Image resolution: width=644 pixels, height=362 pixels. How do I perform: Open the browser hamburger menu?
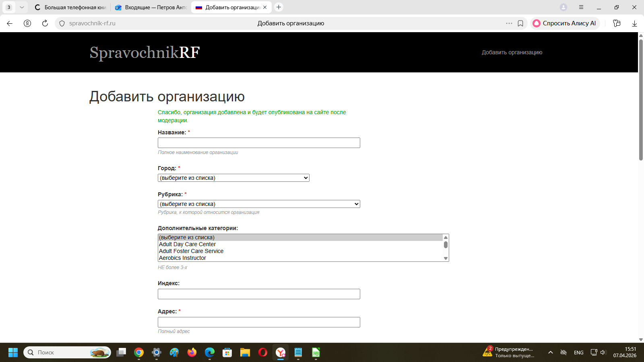point(581,7)
